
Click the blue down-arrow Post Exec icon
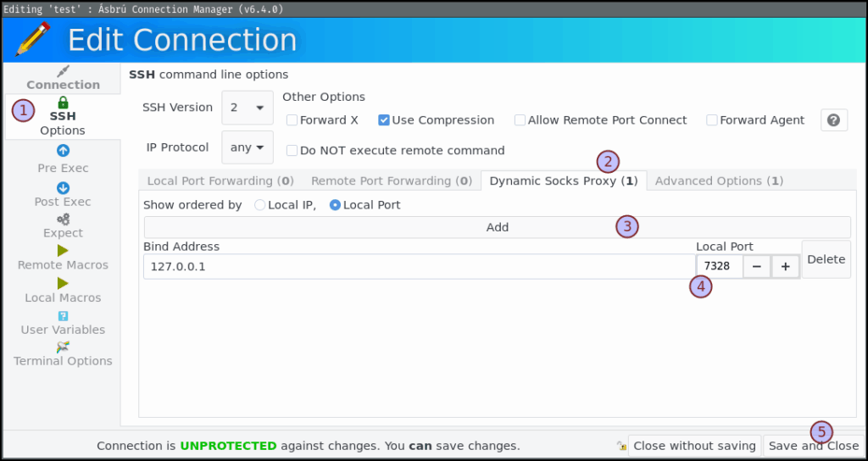point(63,188)
